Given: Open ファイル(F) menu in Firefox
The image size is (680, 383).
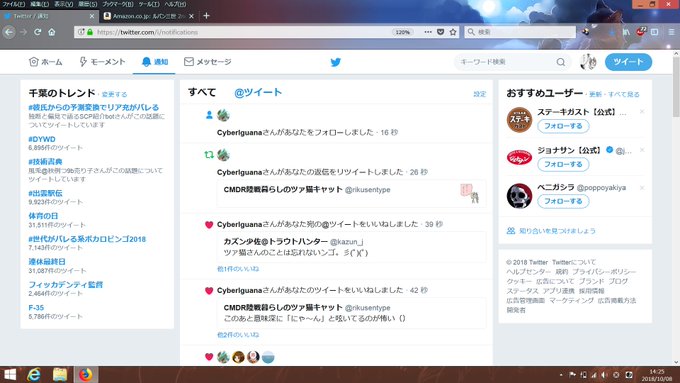Looking at the screenshot, I should [x=13, y=4].
